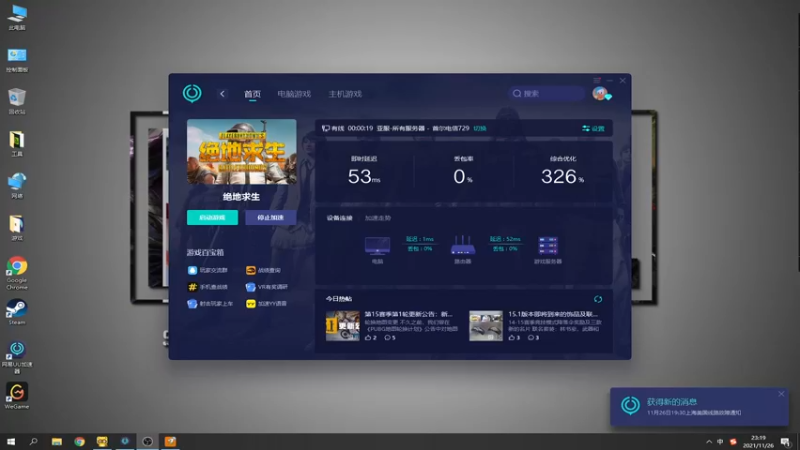Open comments on the 15.1版本 post

pyautogui.click(x=533, y=337)
